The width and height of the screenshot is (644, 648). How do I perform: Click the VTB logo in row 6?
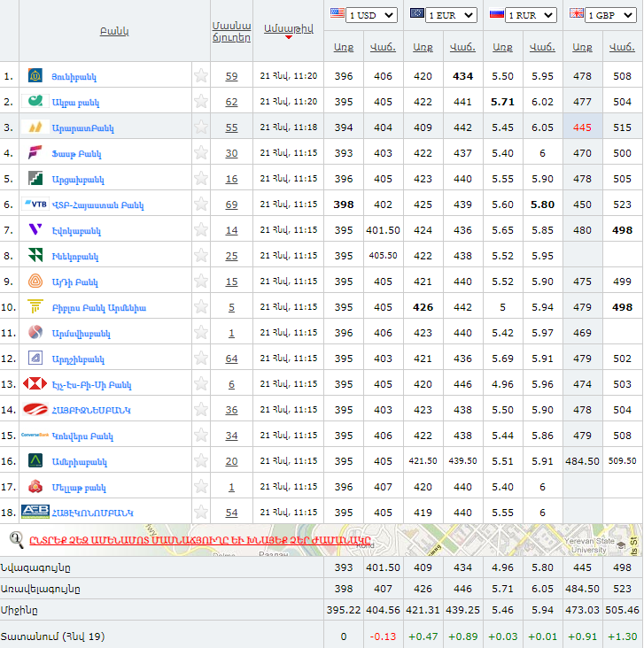tap(35, 204)
